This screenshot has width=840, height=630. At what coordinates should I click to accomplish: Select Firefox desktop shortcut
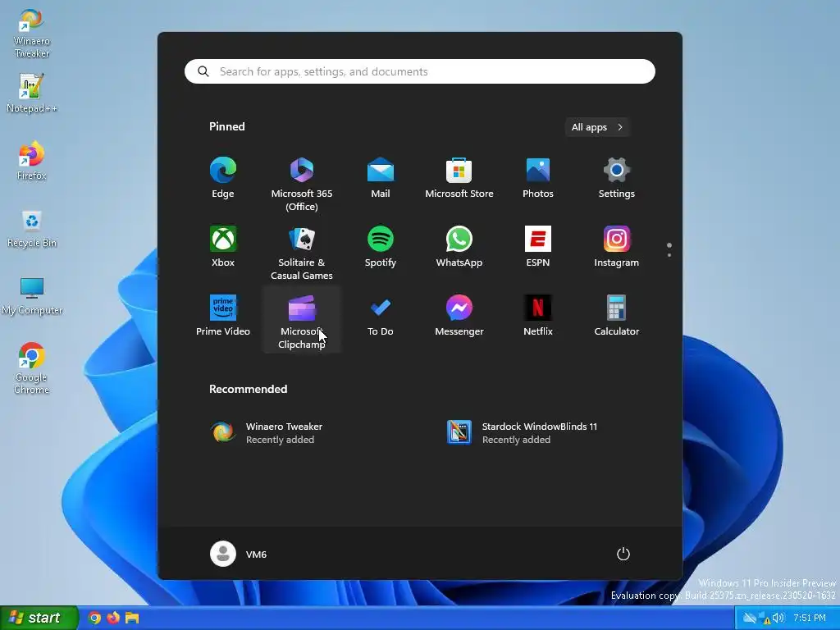32,161
